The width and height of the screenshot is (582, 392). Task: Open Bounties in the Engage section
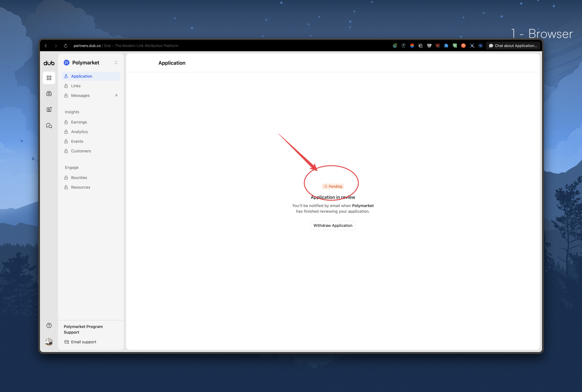[79, 177]
